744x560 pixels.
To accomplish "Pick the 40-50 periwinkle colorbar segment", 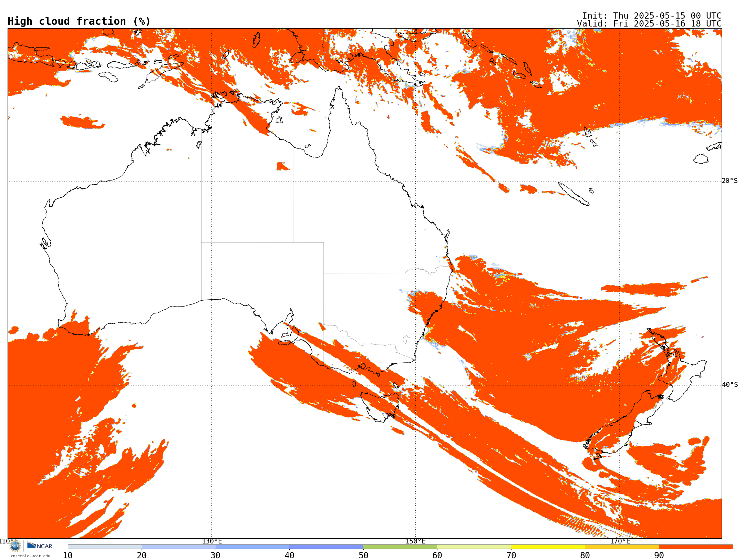I will (x=326, y=547).
